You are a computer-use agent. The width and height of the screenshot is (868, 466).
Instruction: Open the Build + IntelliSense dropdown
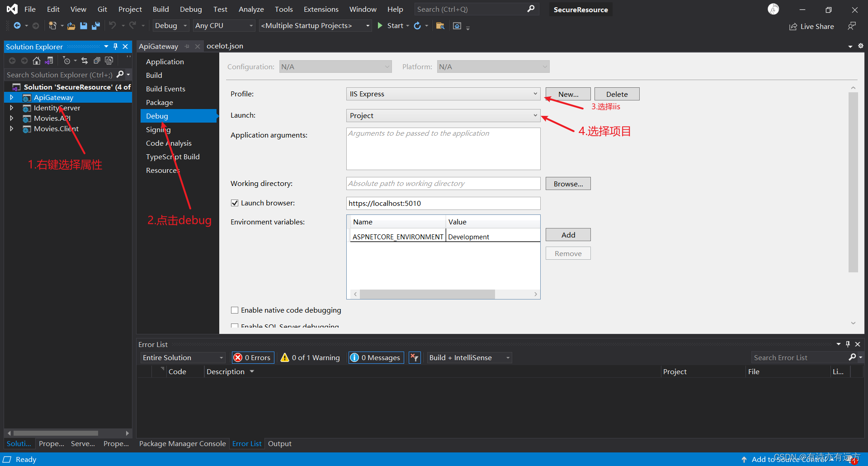(x=470, y=358)
